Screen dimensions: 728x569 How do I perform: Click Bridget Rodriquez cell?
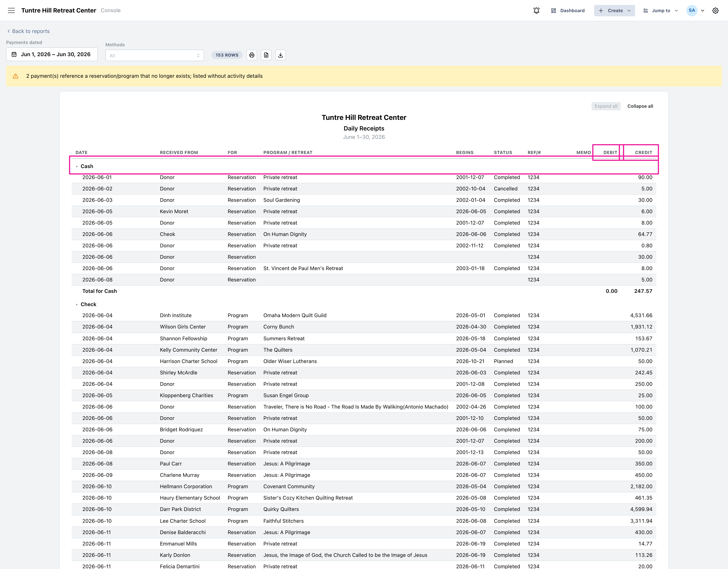(x=181, y=430)
